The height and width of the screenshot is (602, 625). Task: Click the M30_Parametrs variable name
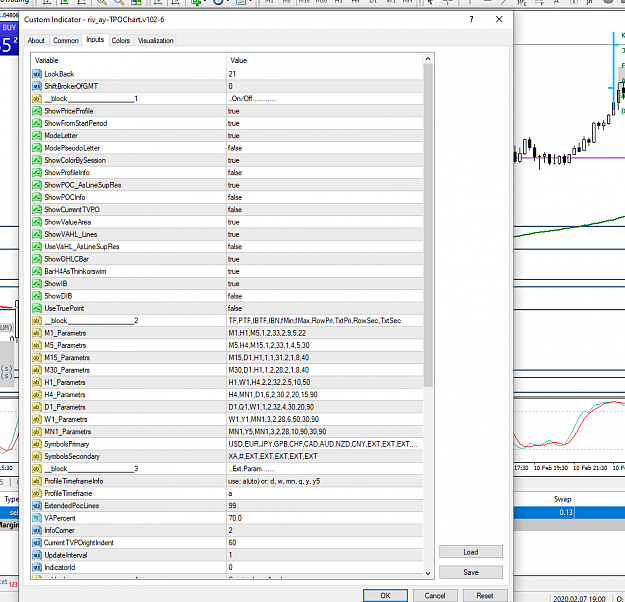(x=67, y=370)
